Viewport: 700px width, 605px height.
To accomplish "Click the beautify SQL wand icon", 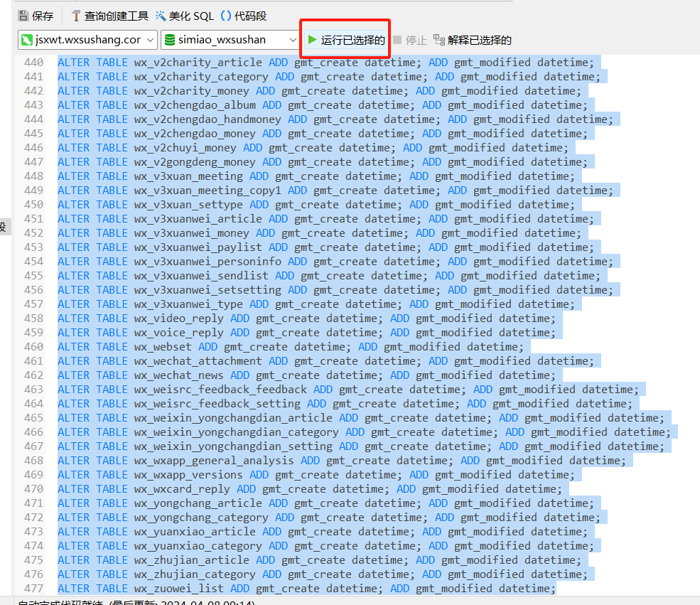I will click(161, 16).
